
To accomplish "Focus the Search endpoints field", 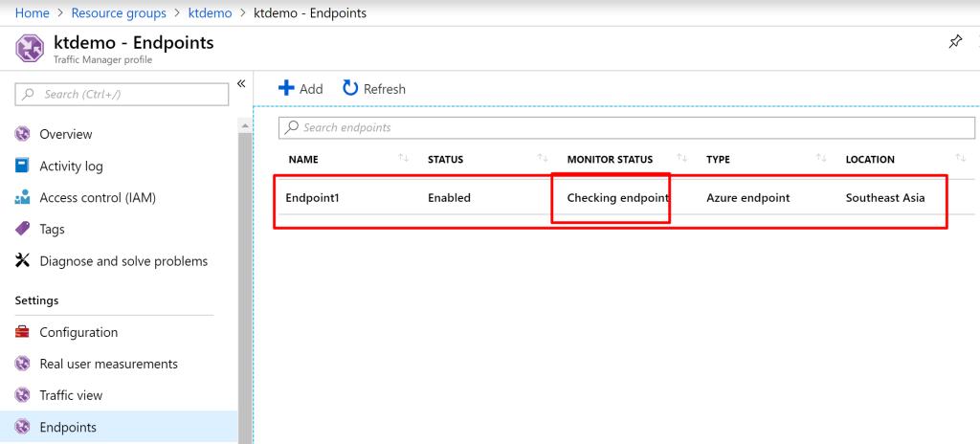I will click(626, 127).
